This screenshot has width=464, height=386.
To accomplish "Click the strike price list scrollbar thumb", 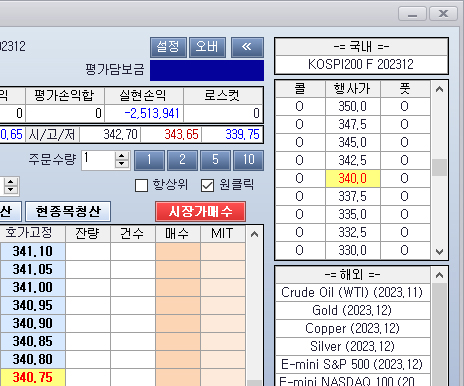I will click(439, 168).
